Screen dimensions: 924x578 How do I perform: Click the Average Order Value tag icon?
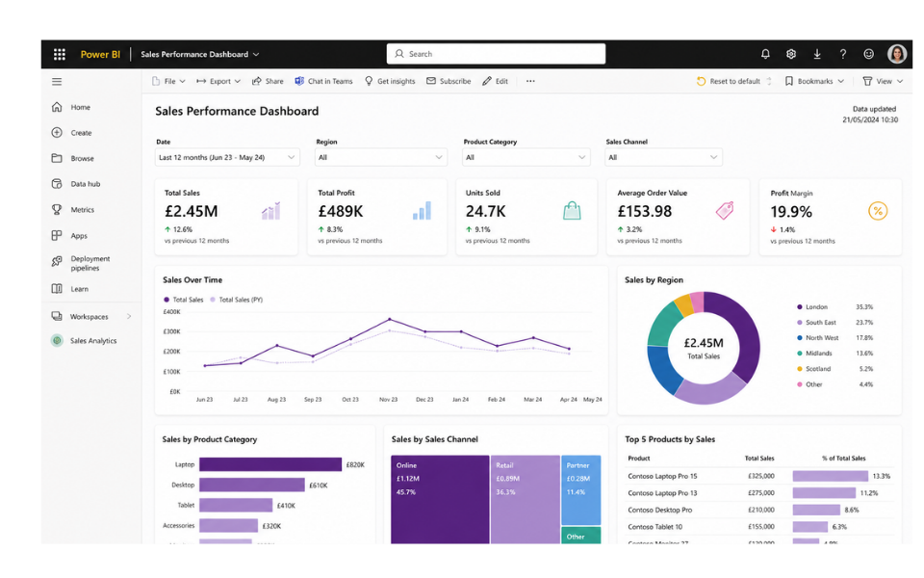coord(724,211)
